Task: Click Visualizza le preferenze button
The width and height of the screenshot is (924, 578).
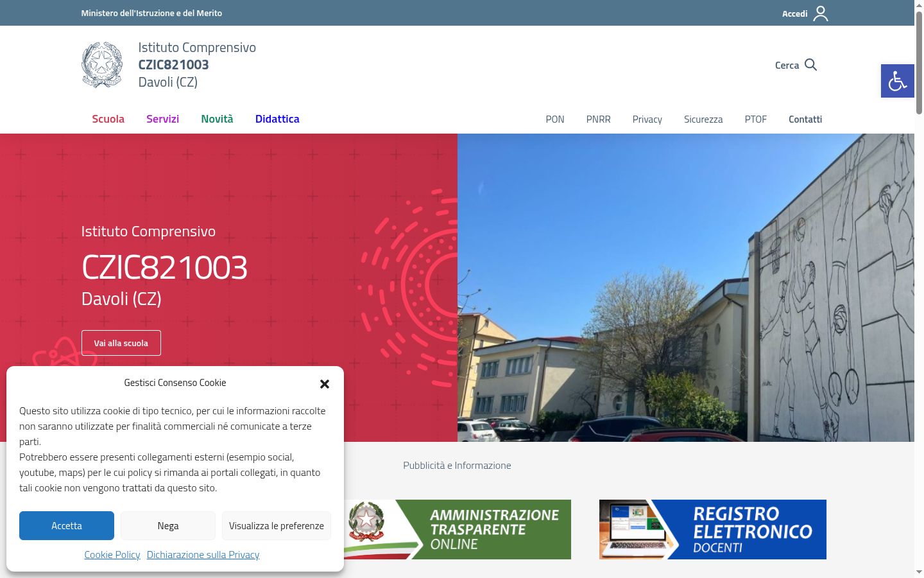Action: (277, 526)
